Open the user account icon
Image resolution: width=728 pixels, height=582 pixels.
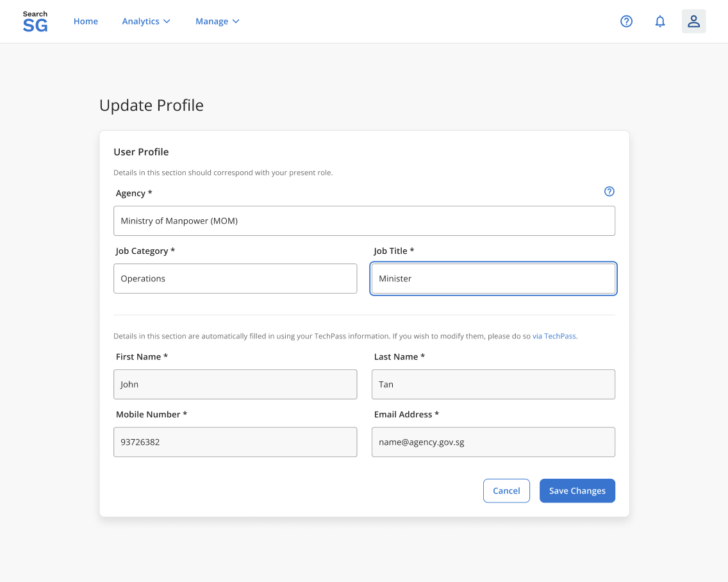[x=693, y=21]
